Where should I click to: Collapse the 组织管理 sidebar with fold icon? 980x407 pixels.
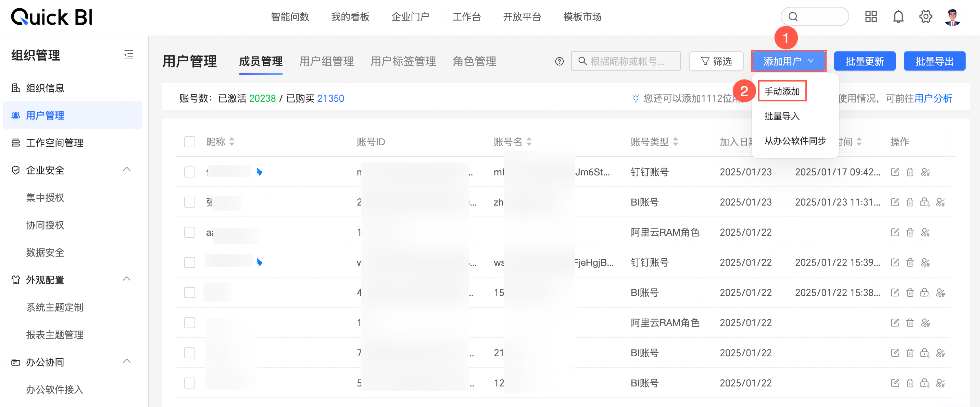tap(129, 55)
